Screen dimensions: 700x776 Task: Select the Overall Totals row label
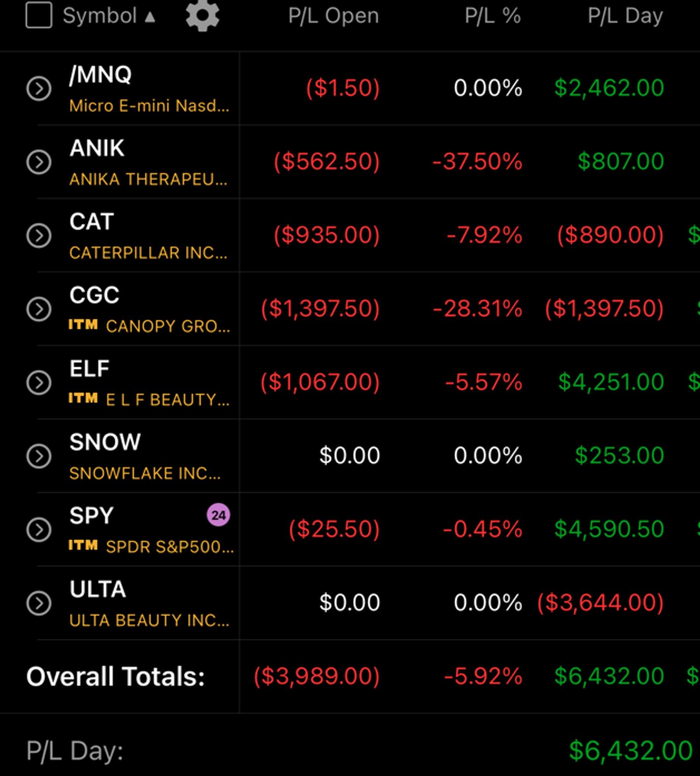116,676
